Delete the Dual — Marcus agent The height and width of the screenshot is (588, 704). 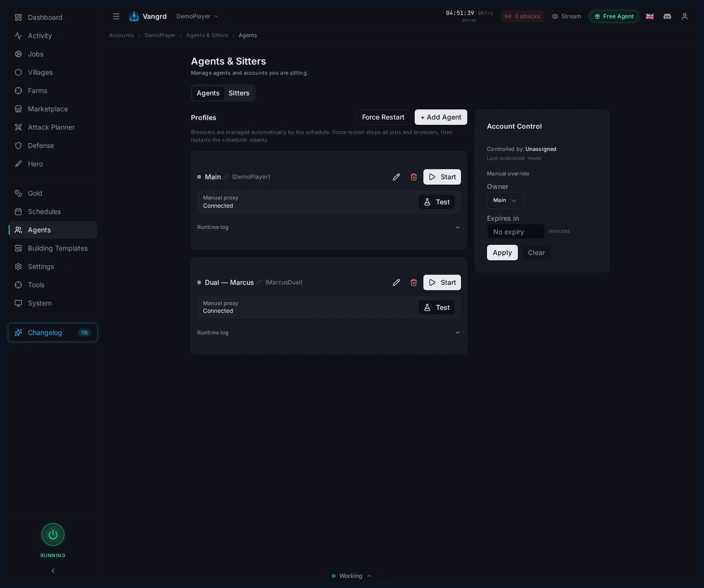click(414, 282)
